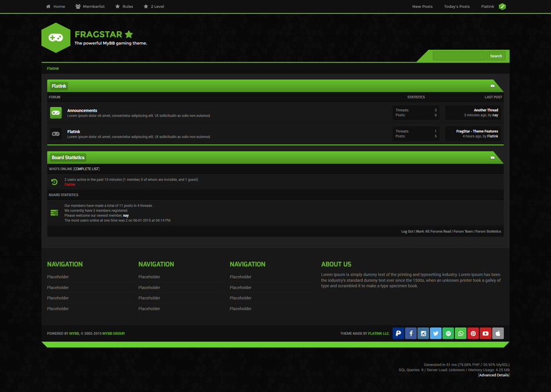The image size is (551, 392).
Task: Click the Flatink breadcrumb link
Action: (53, 68)
